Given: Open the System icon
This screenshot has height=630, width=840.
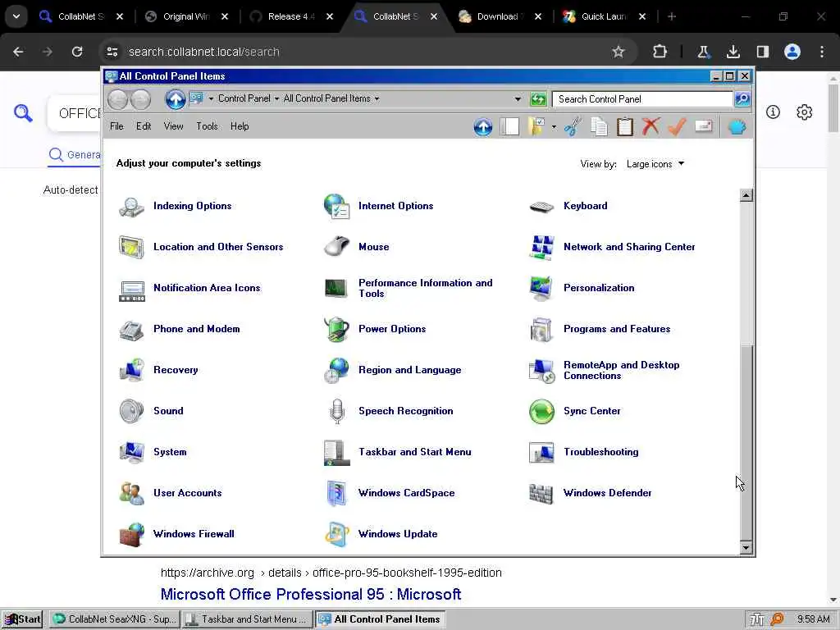Looking at the screenshot, I should (132, 452).
